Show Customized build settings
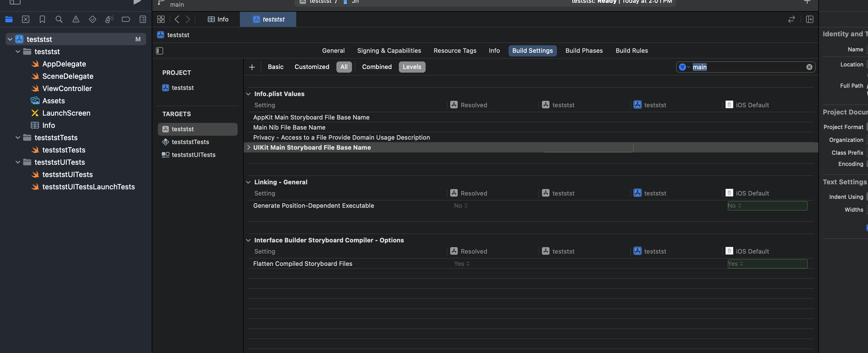 tap(312, 67)
